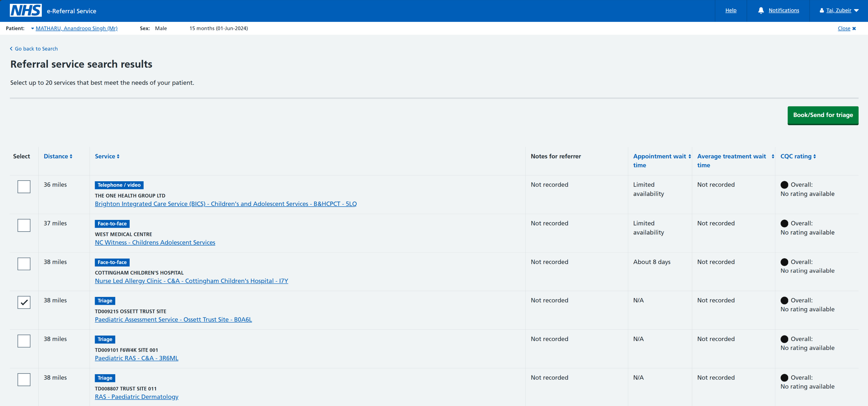This screenshot has width=868, height=406.
Task: Open the Tai, Zubeir user menu arrow
Action: coord(856,11)
